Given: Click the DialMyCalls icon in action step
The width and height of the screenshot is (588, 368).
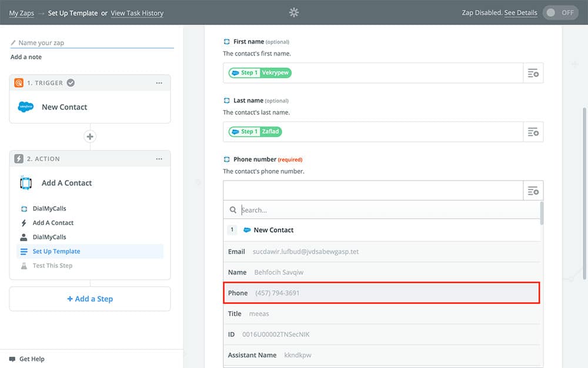Looking at the screenshot, I should [26, 183].
